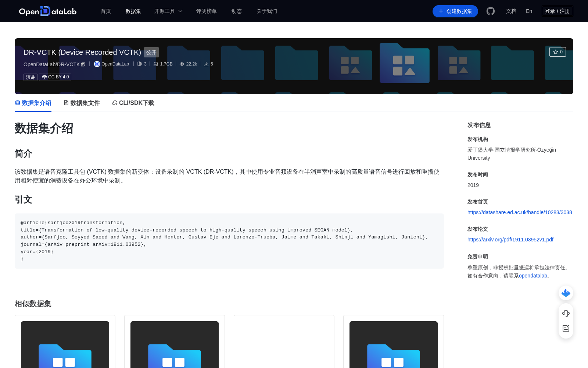
Task: Open the fourth similar dataset thumbnail
Action: tap(394, 344)
